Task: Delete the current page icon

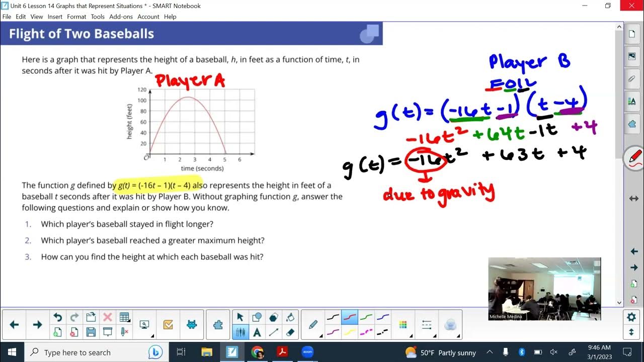Action: pyautogui.click(x=74, y=332)
